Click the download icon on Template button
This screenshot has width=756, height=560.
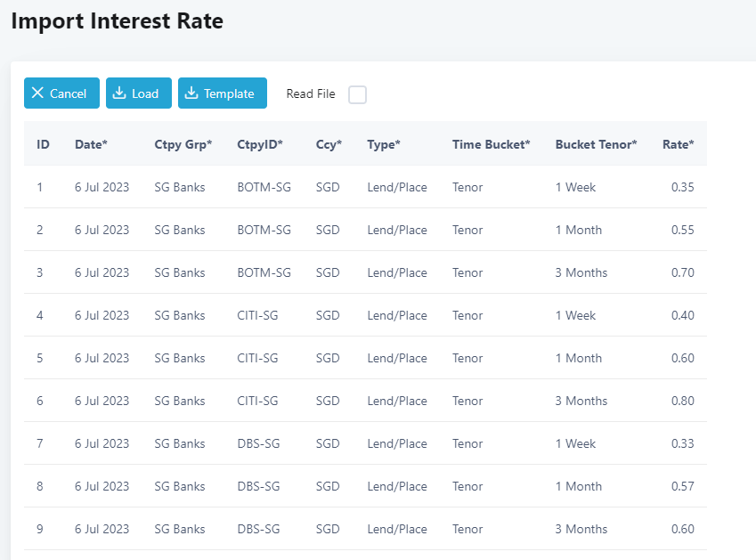[191, 93]
